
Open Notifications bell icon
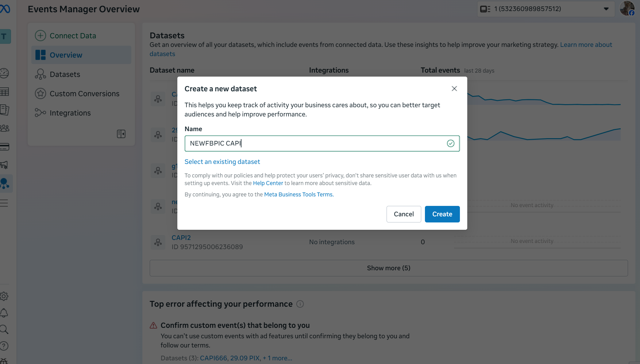click(x=4, y=313)
